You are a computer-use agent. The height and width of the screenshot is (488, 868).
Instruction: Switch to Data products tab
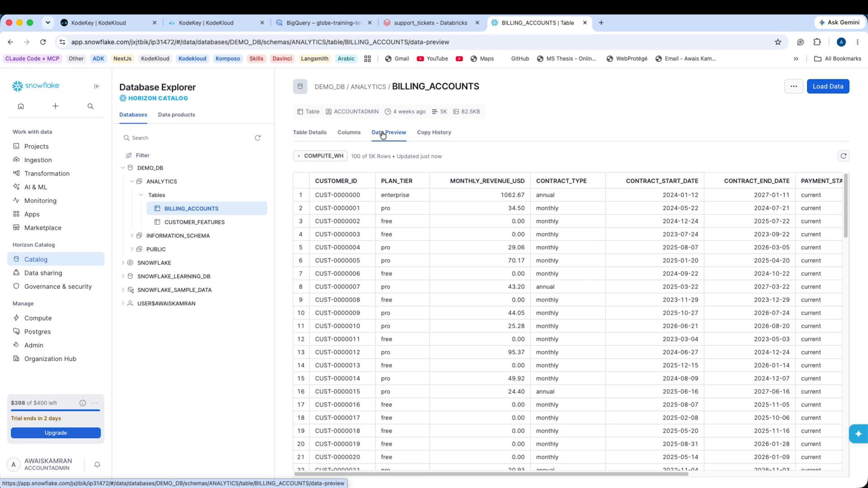[176, 115]
